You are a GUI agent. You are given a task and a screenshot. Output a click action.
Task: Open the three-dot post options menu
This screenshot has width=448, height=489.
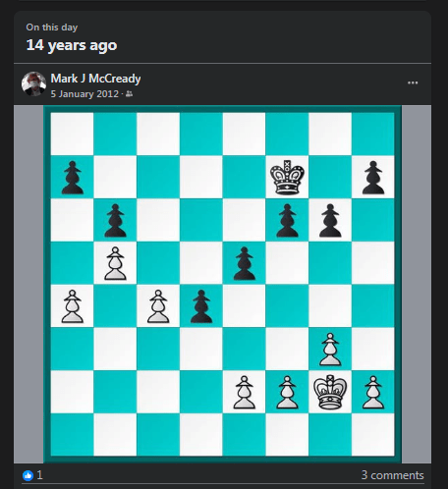[x=413, y=82]
